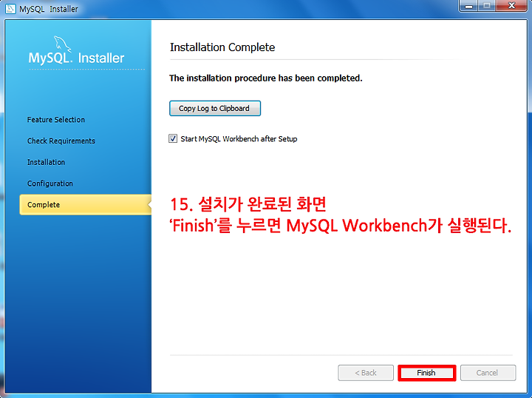Screen dimensions: 532x398
Task: Select the Check Requirements step
Action: click(x=61, y=141)
